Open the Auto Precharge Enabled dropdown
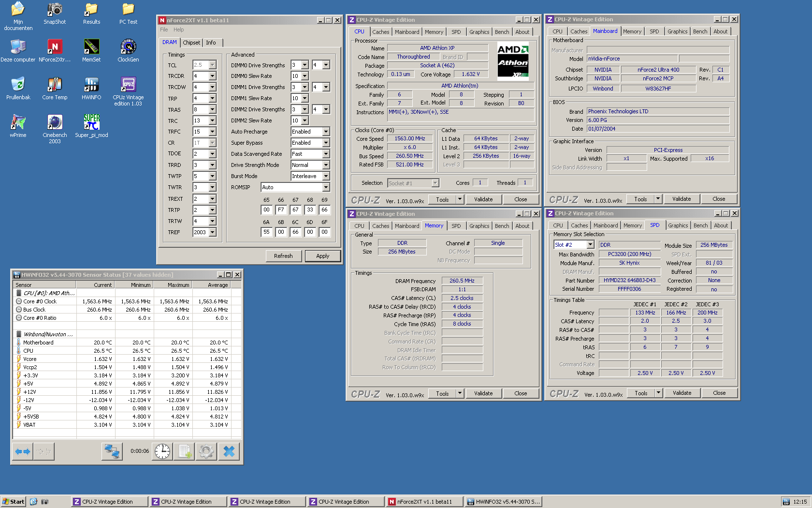Image resolution: width=812 pixels, height=508 pixels. pos(326,132)
